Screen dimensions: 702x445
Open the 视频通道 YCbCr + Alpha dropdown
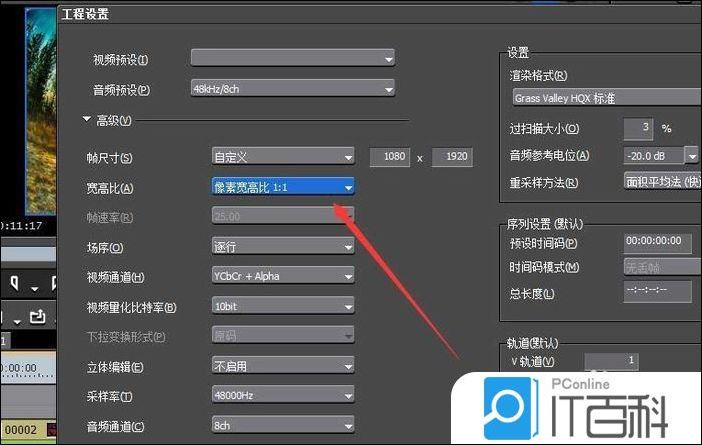[x=283, y=276]
